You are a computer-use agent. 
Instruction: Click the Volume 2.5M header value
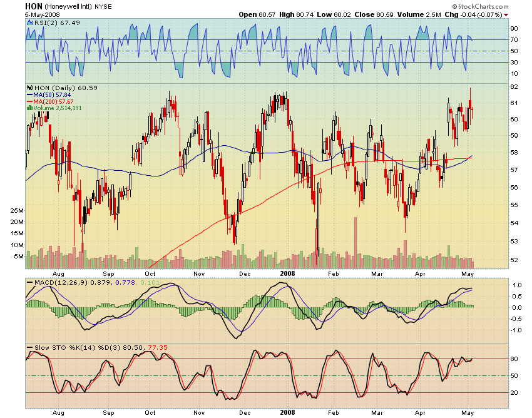(419, 14)
